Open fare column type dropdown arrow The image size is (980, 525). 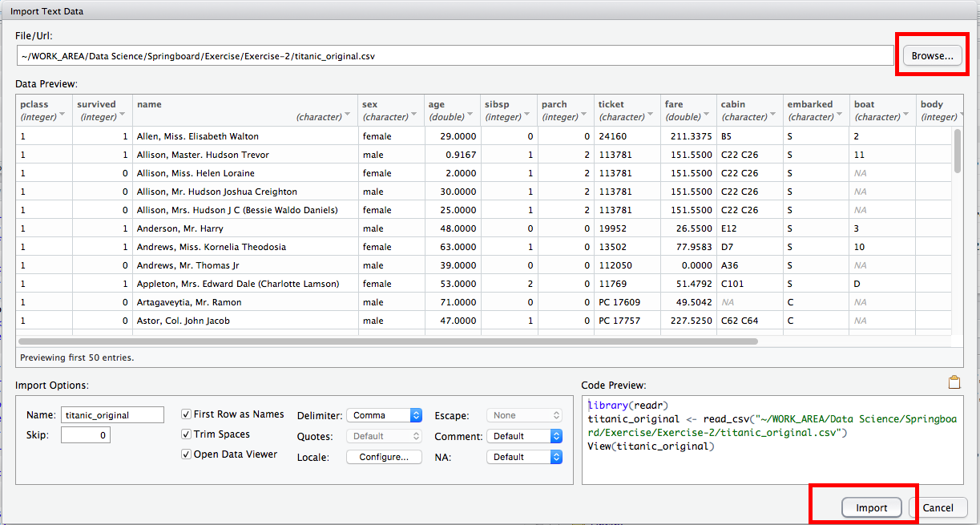(x=707, y=115)
